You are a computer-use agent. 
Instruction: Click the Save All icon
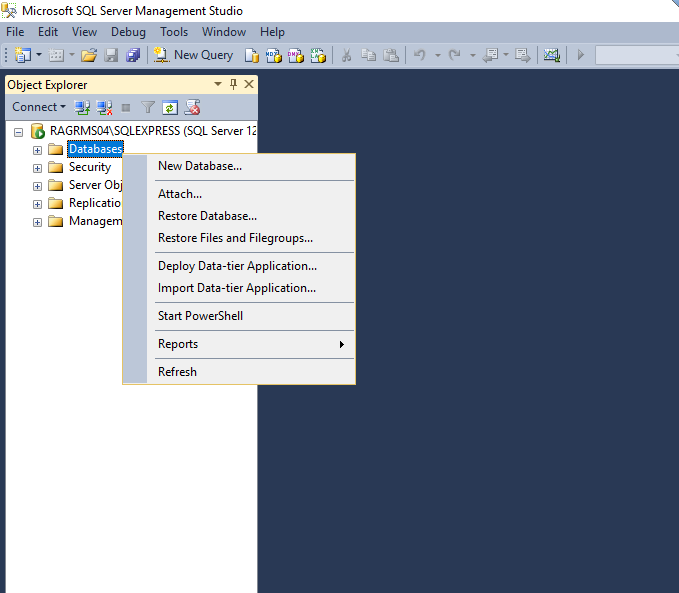(x=133, y=55)
